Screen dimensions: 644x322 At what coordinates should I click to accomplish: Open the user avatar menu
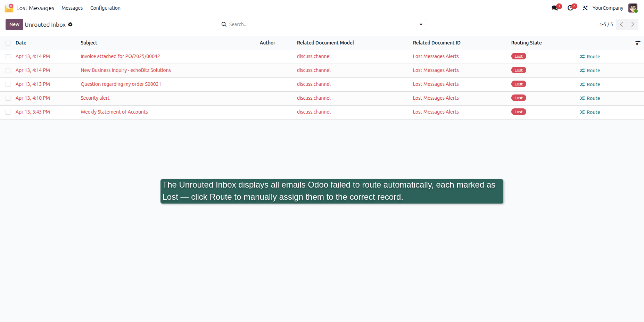(633, 8)
